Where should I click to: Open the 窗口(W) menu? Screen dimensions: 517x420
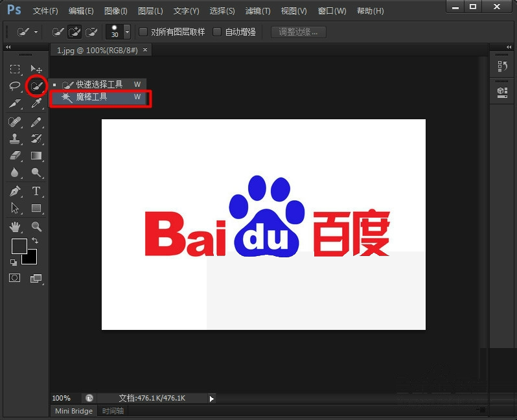click(x=332, y=11)
